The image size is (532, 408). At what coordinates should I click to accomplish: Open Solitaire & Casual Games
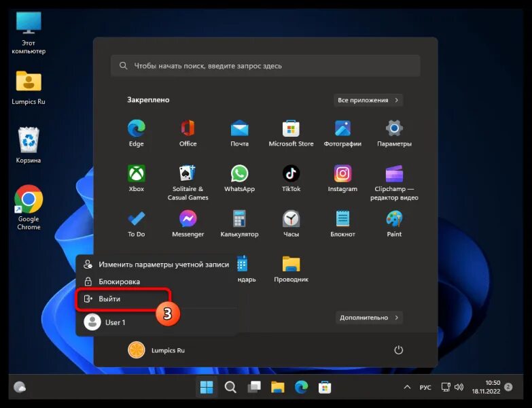pos(188,183)
